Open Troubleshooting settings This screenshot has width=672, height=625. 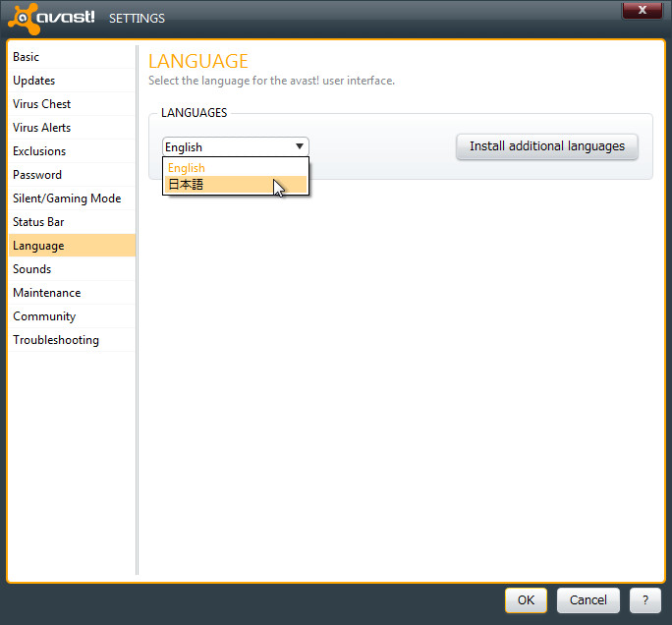[x=72, y=340]
